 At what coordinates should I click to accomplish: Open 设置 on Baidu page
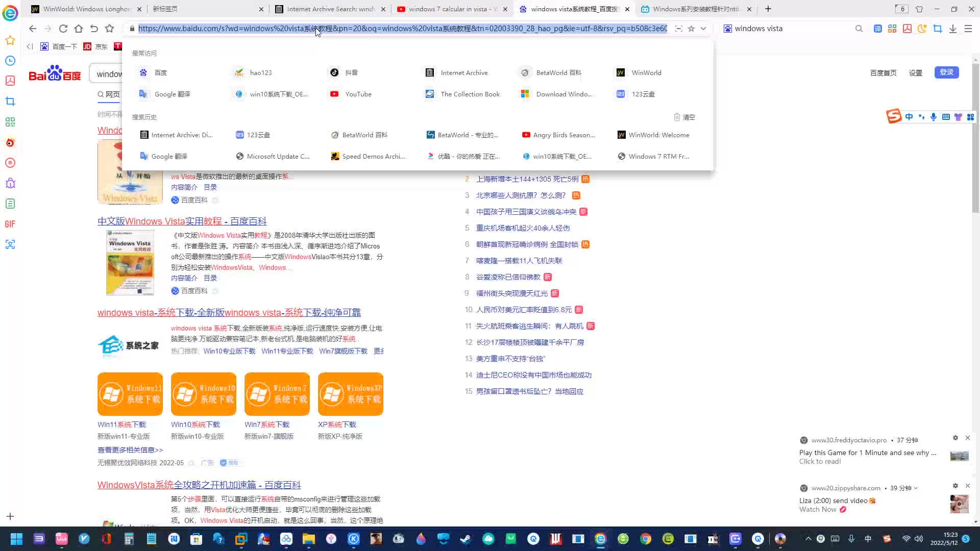coord(916,72)
